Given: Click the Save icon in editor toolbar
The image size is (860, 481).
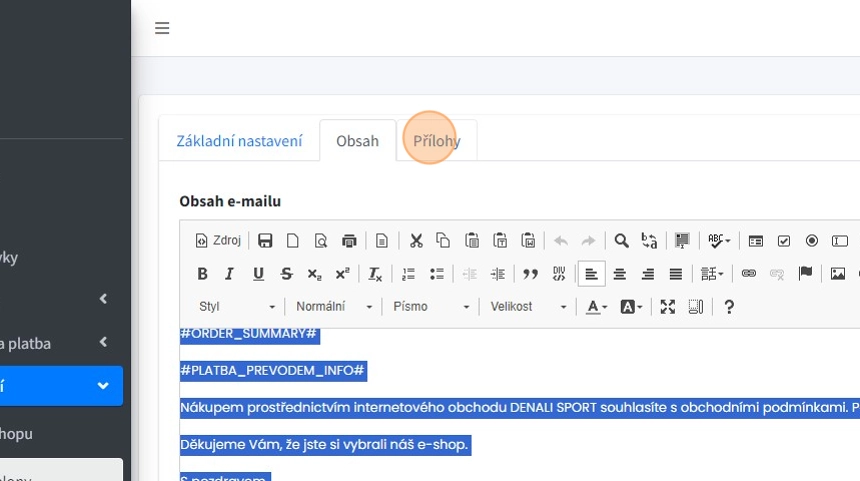Looking at the screenshot, I should coord(265,241).
